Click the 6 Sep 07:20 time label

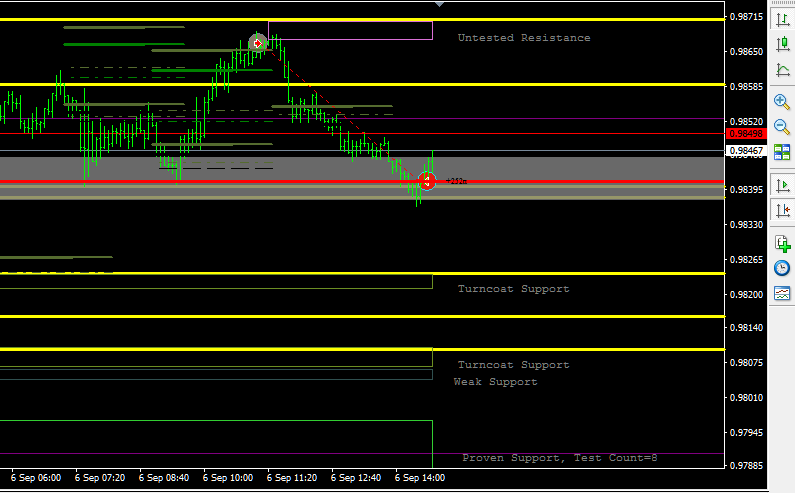[100, 478]
